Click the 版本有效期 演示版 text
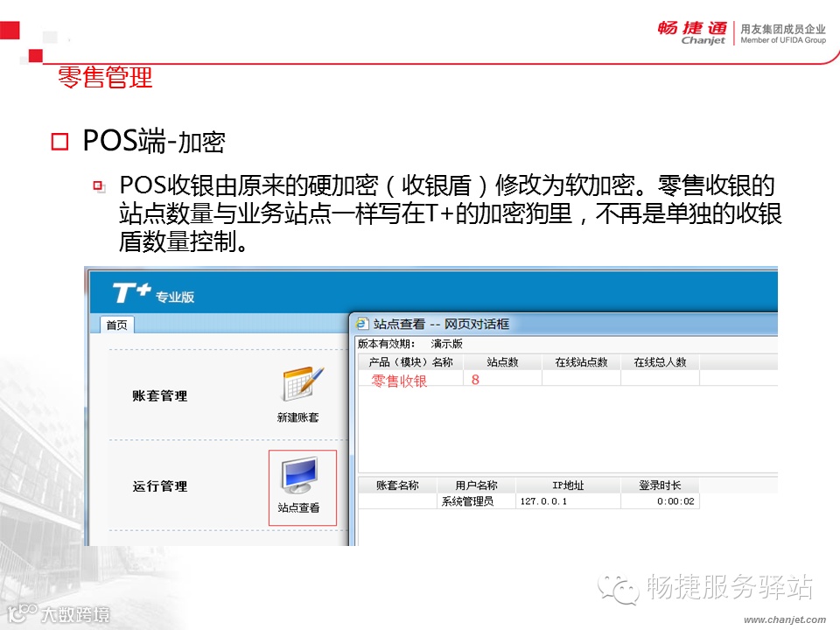 [409, 343]
